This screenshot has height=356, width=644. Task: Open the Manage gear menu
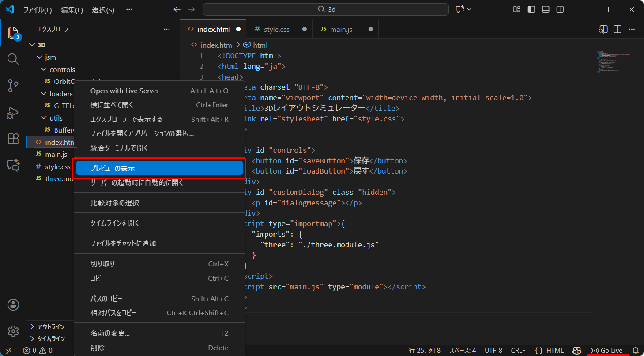coord(13,331)
